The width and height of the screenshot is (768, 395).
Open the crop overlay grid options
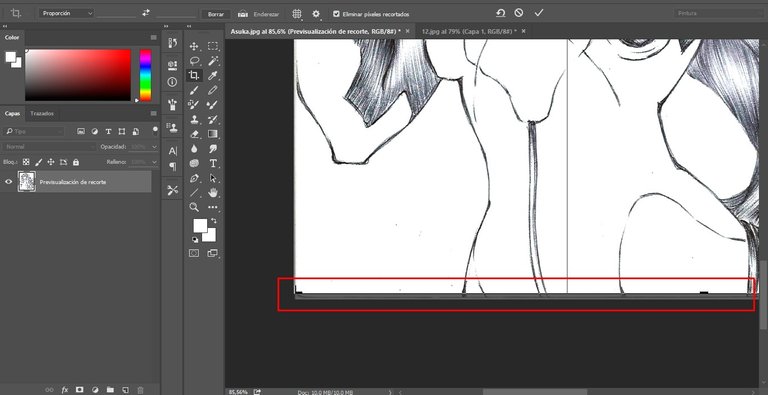click(297, 14)
